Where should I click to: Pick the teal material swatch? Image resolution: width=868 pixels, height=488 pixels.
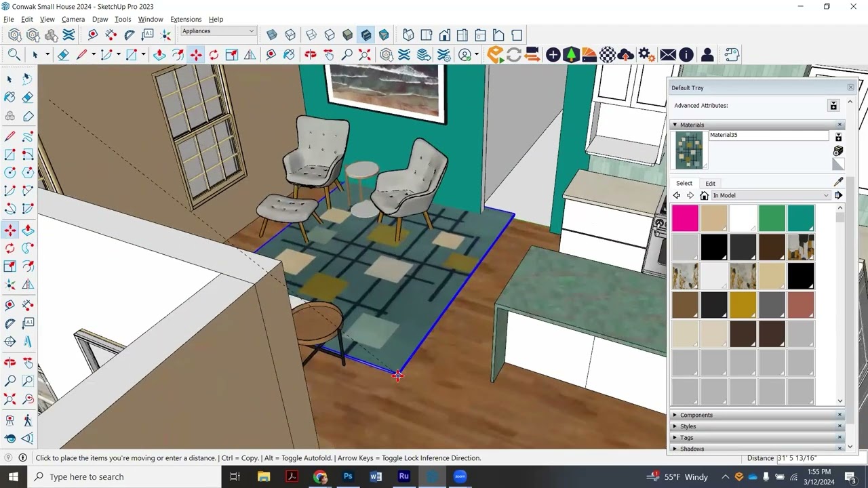pyautogui.click(x=801, y=219)
